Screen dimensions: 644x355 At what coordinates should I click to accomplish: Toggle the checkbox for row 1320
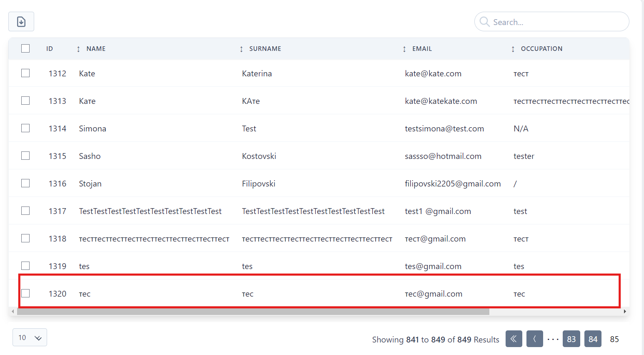point(25,293)
